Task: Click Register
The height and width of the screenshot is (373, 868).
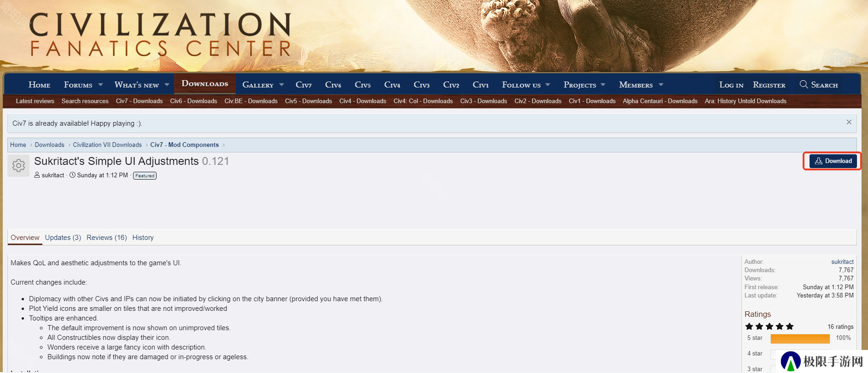Action: (769, 85)
